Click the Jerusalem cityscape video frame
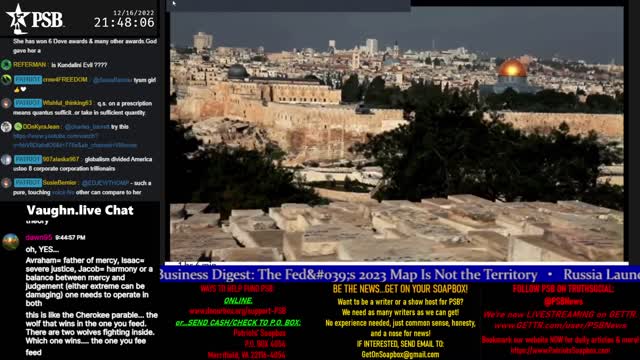The image size is (640, 360). [397, 134]
